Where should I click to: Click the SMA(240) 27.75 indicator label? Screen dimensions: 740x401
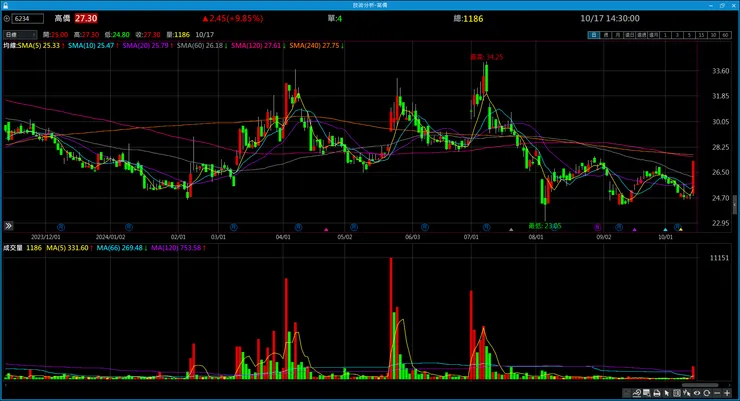[315, 46]
